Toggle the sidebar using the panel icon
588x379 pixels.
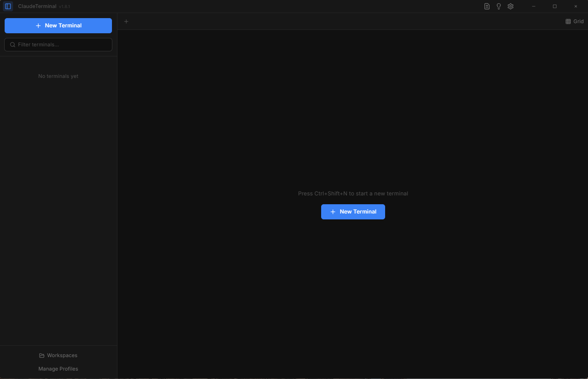click(8, 6)
